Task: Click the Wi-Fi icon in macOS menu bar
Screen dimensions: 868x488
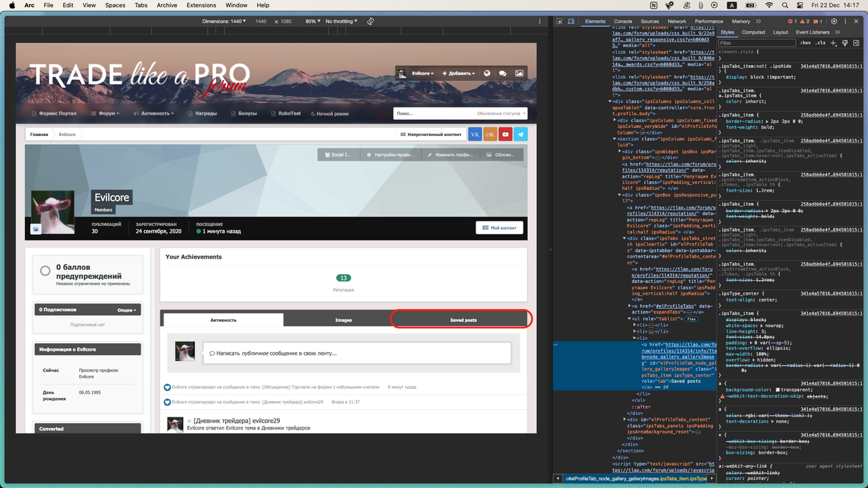Action: pos(768,5)
